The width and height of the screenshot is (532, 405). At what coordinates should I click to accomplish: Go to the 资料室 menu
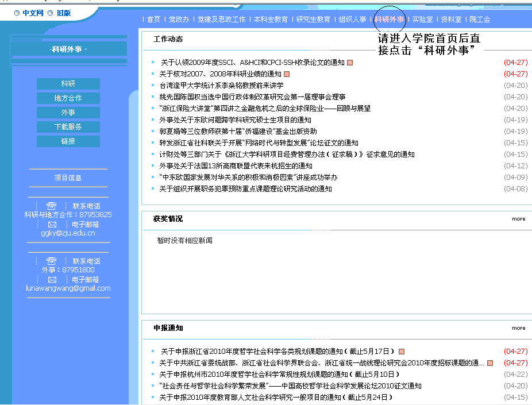(x=451, y=20)
